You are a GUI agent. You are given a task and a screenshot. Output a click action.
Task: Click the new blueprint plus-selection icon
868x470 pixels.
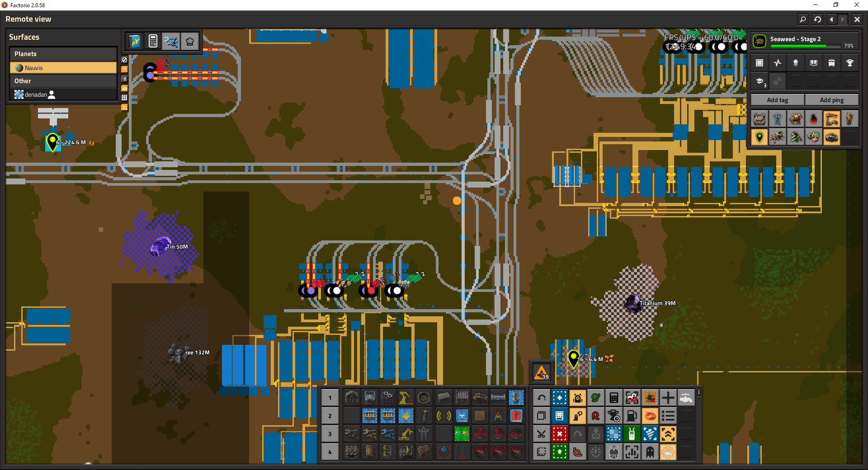pyautogui.click(x=560, y=398)
